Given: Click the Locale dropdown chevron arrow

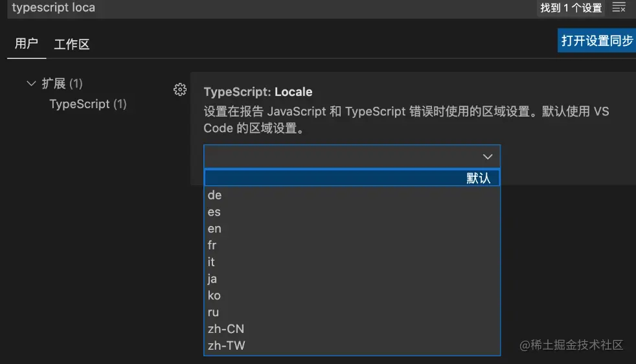Looking at the screenshot, I should (488, 157).
